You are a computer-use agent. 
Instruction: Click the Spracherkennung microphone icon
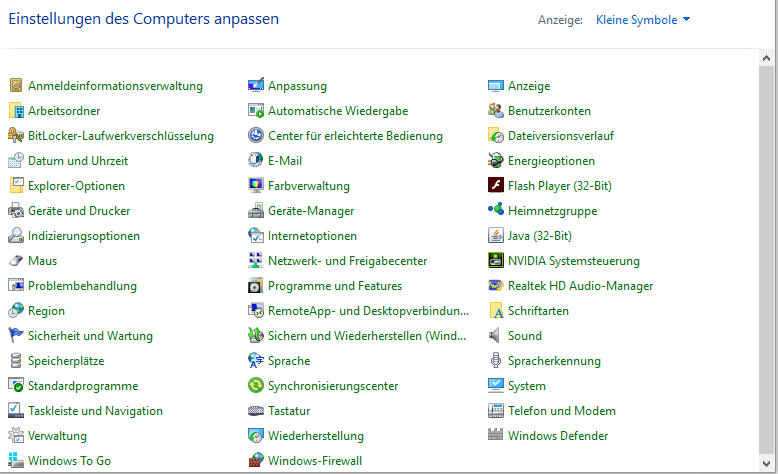click(496, 360)
